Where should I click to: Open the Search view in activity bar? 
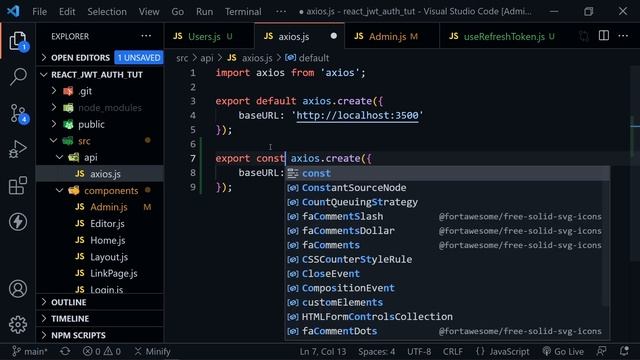coord(18,76)
